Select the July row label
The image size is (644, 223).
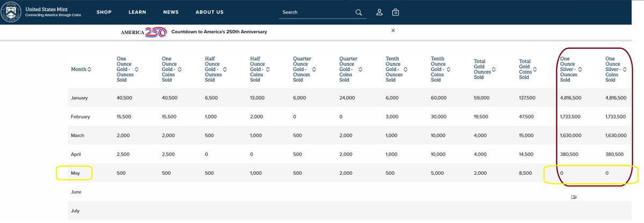pos(76,211)
